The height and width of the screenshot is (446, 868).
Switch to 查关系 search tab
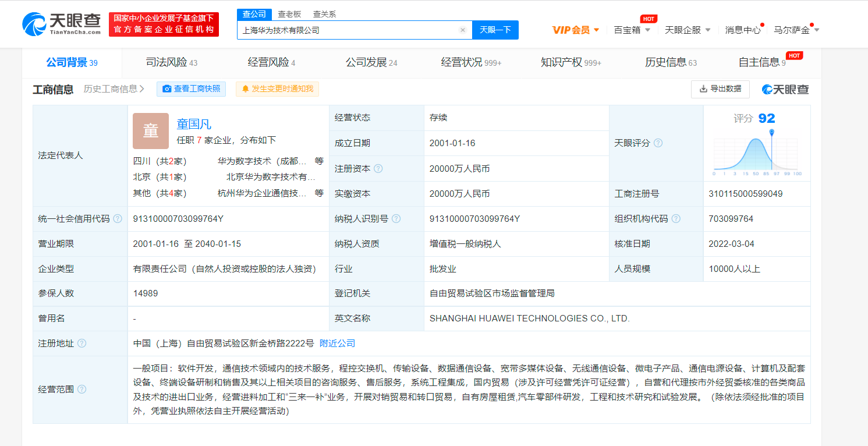pos(324,14)
